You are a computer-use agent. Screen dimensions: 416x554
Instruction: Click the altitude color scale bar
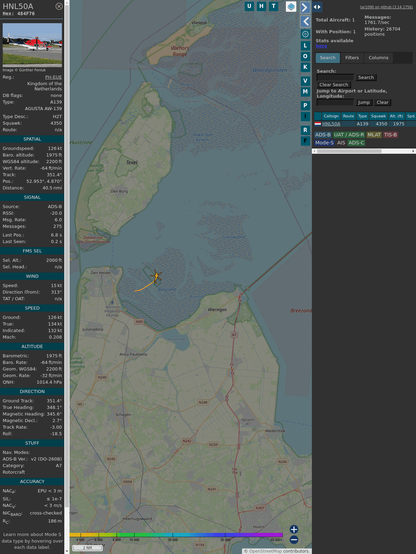coord(176,535)
